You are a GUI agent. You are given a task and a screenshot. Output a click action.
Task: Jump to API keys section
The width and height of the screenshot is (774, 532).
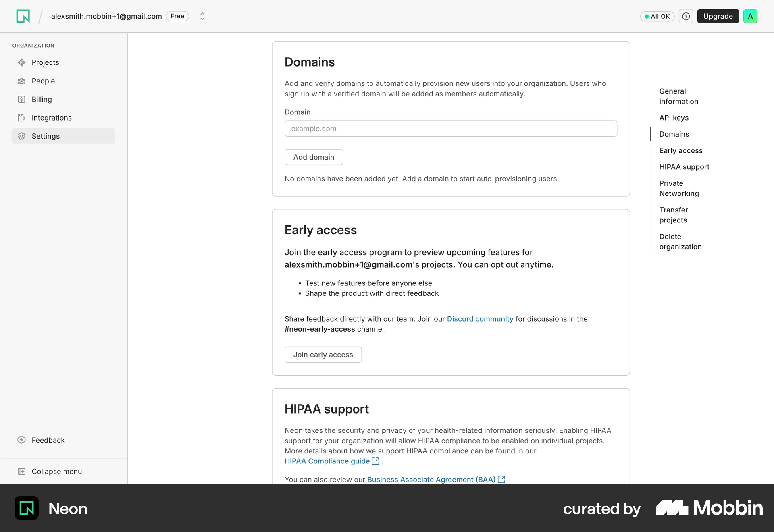coord(674,118)
